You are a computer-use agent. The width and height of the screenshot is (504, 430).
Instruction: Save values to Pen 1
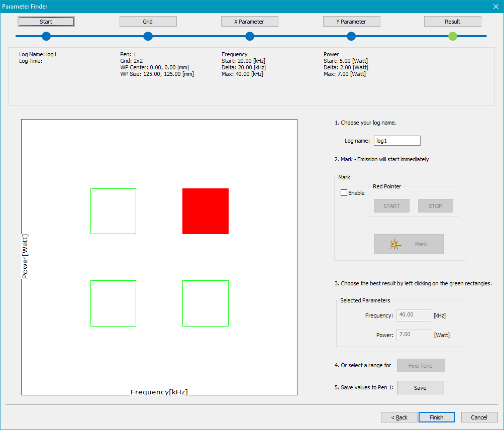pyautogui.click(x=420, y=388)
